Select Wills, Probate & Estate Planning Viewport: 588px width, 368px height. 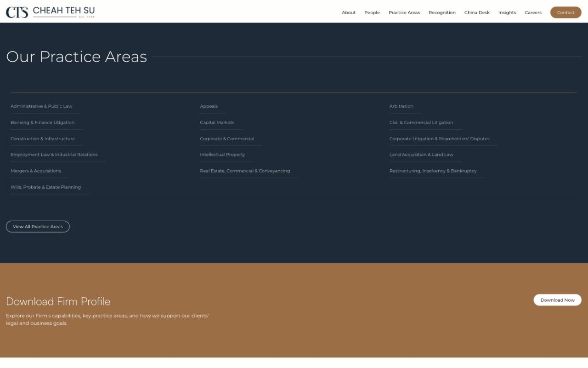(45, 187)
